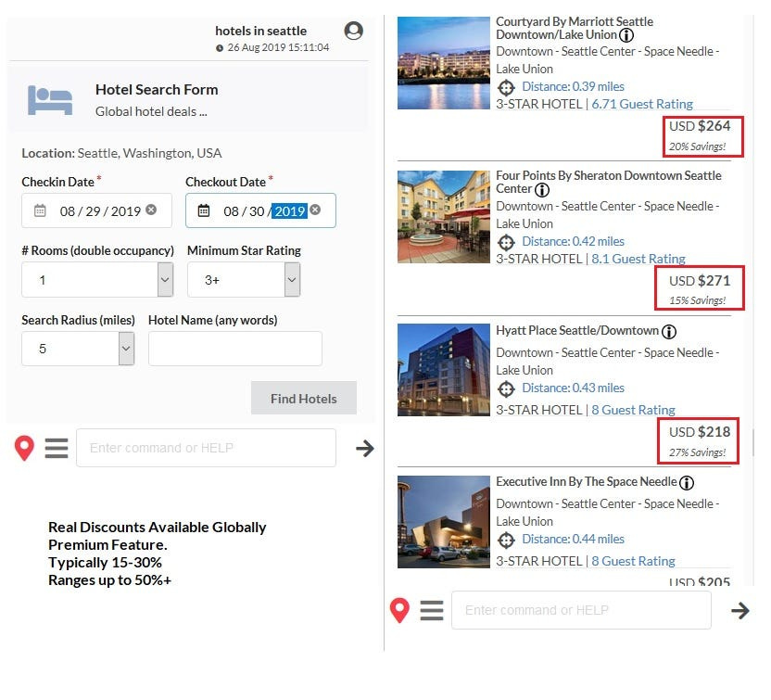Click the Hotel Search Form heading
This screenshot has height=700, width=771.
pos(157,90)
